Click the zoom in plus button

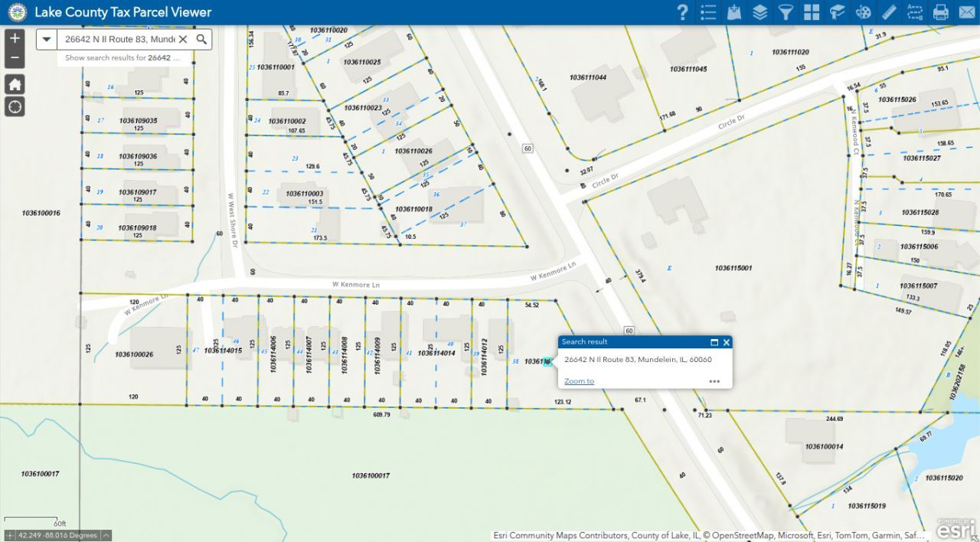pos(15,38)
